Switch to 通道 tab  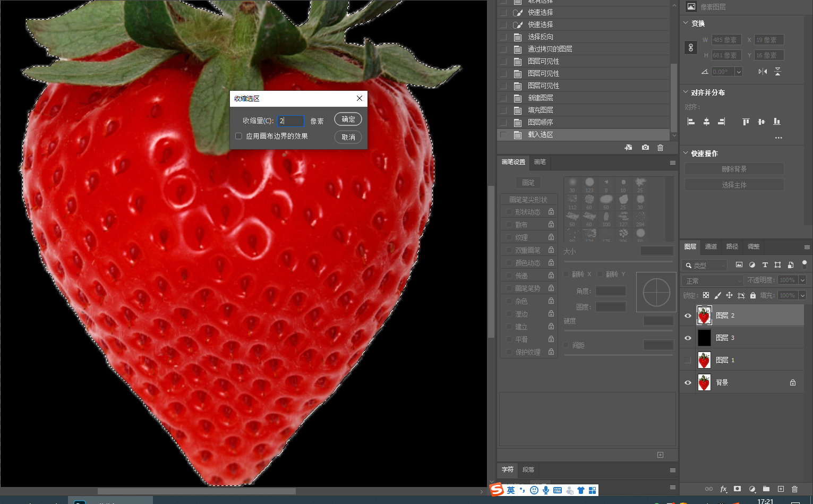[x=711, y=246]
